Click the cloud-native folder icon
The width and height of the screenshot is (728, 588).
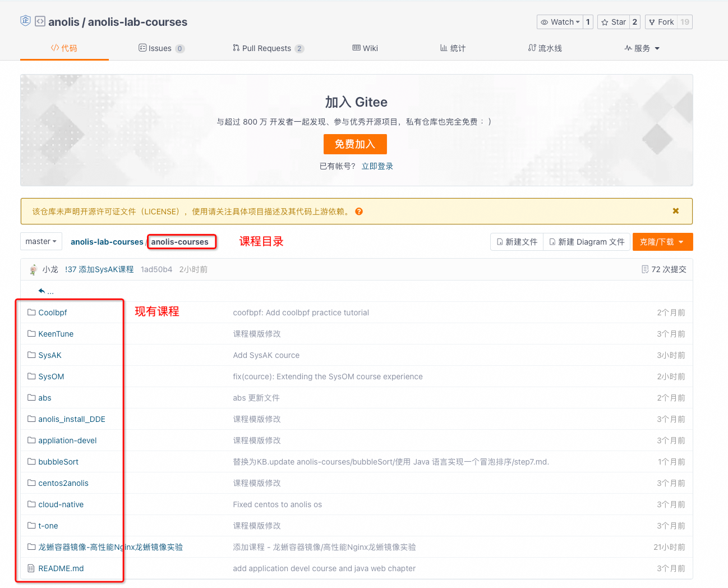(31, 504)
